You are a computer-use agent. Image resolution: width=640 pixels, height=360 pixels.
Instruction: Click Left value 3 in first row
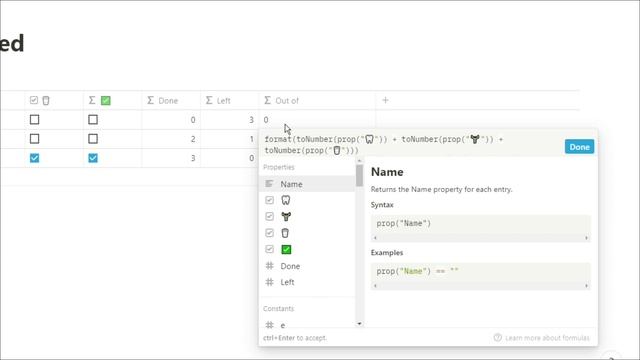tap(251, 120)
